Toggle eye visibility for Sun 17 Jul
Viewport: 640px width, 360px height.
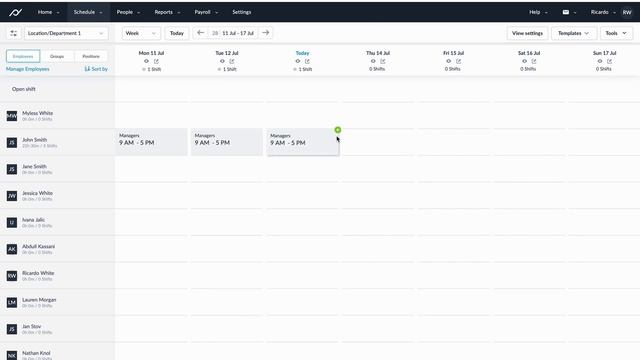[600, 61]
